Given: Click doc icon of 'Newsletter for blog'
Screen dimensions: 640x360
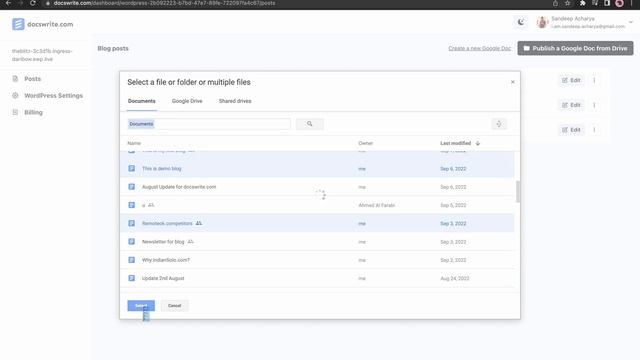Looking at the screenshot, I should pos(131,242).
